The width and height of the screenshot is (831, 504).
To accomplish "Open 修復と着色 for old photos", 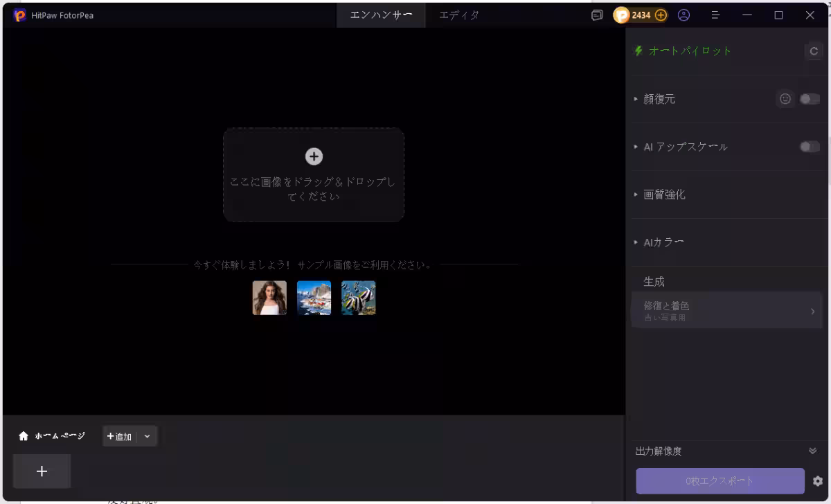I will tap(727, 311).
